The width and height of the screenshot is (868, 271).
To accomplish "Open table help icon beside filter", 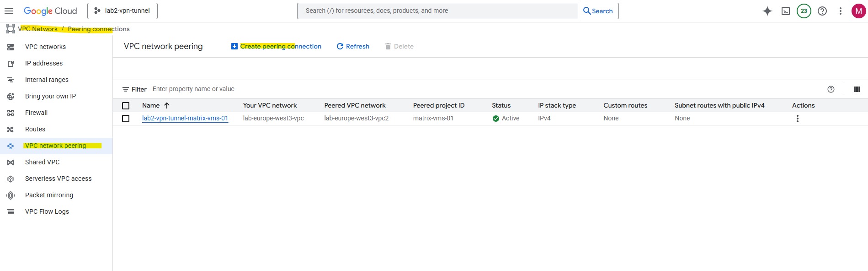I will [831, 89].
